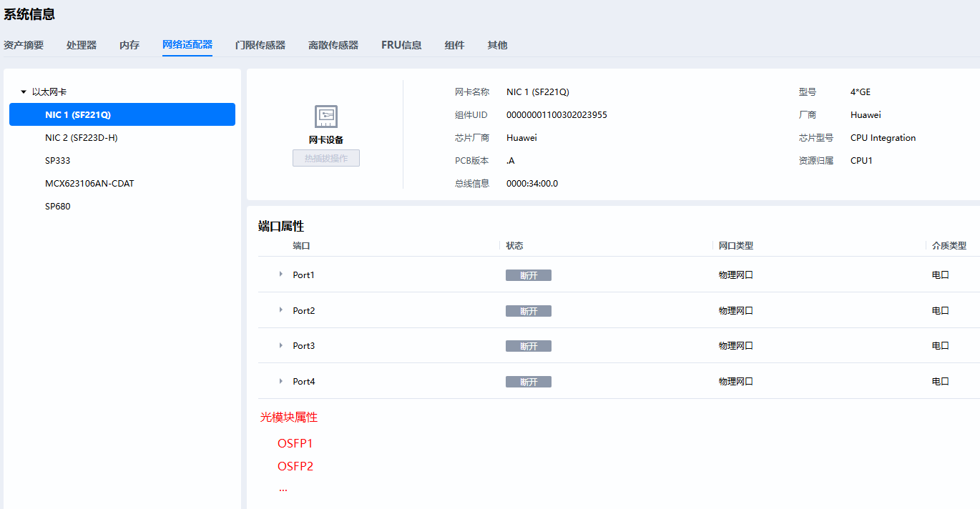Select the SP333 network card
The image size is (980, 509).
58,161
